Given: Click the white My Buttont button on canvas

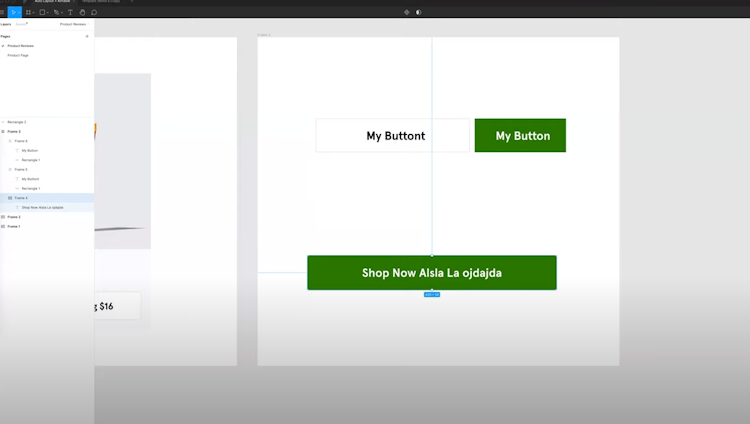Looking at the screenshot, I should tap(393, 135).
